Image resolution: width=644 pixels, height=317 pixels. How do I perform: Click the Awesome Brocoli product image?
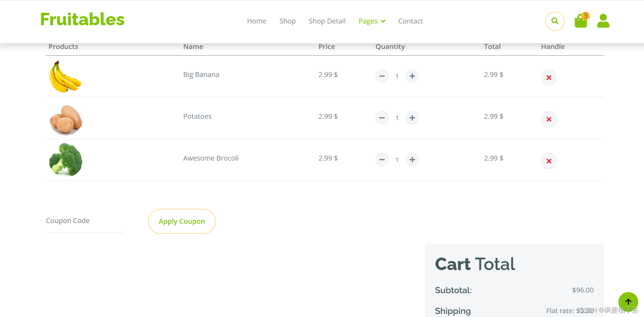(66, 160)
